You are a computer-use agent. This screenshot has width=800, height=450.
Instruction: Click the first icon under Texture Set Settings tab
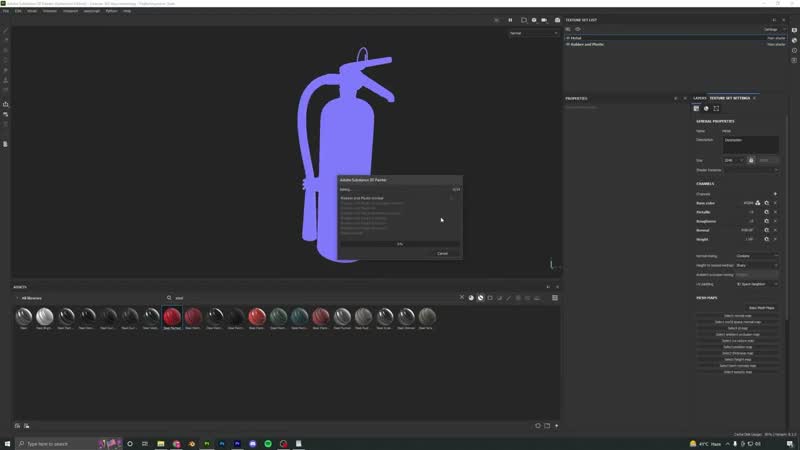click(696, 108)
